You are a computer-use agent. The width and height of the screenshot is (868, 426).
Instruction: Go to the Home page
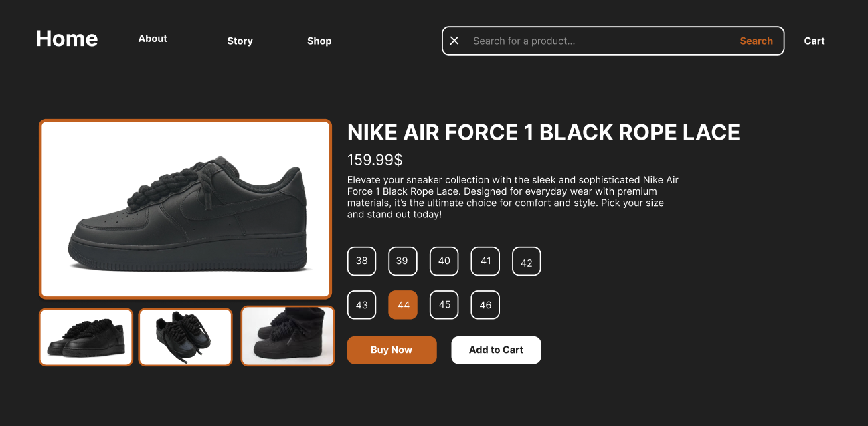67,39
